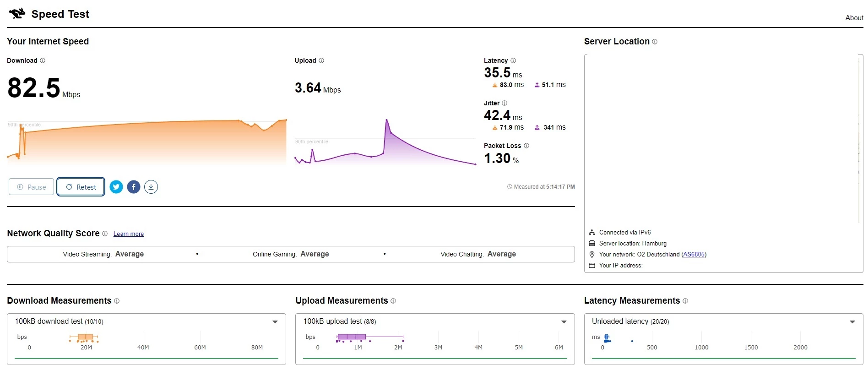Download results with the circular download icon
The height and width of the screenshot is (365, 868).
click(x=151, y=187)
